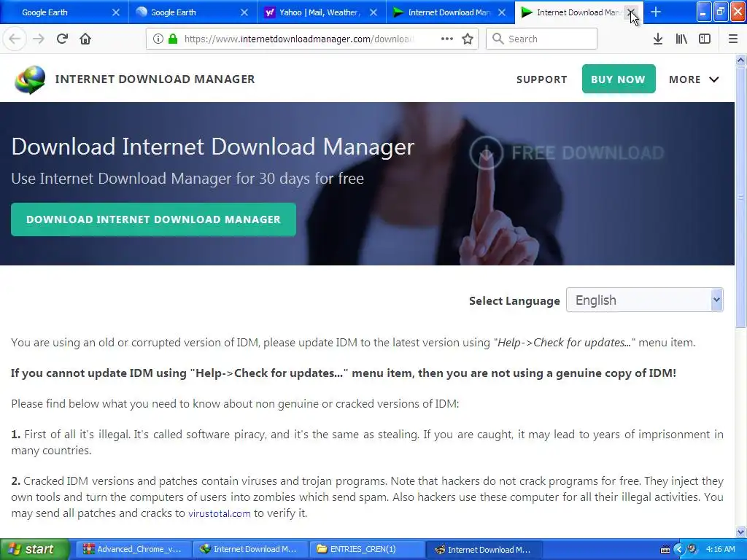Click the page scrollbar up arrow
The width and height of the screenshot is (747, 560).
pyautogui.click(x=740, y=60)
